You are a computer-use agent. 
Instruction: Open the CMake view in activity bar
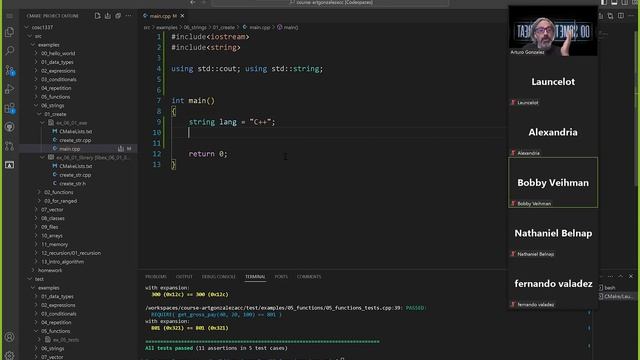[9, 165]
